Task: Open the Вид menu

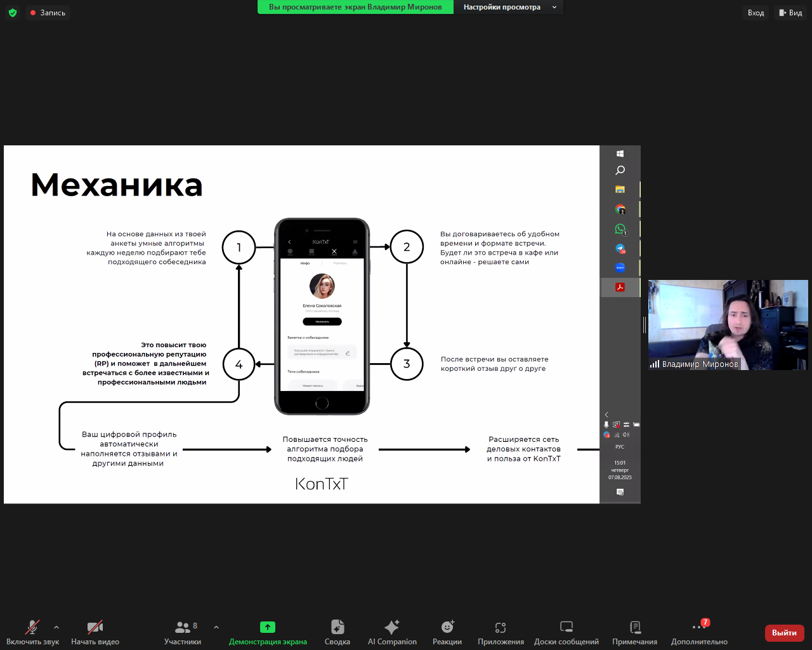Action: click(x=790, y=12)
